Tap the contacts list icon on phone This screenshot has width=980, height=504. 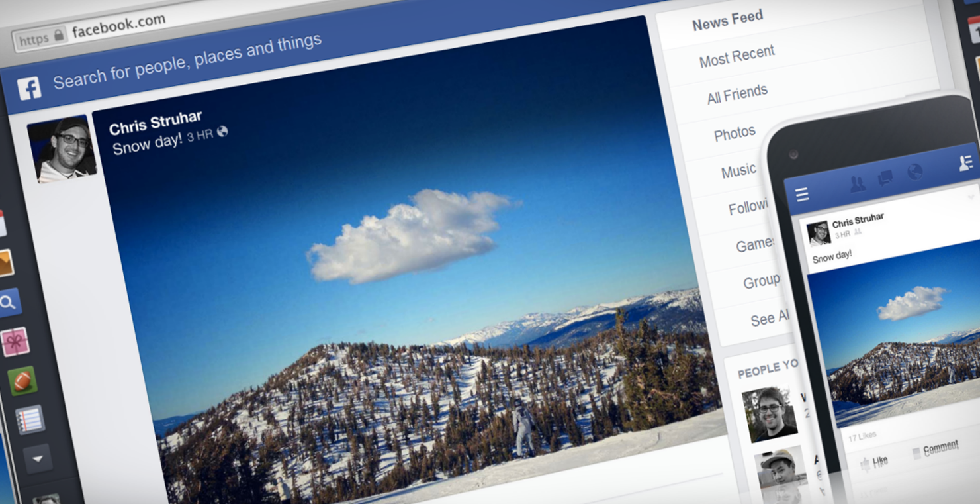tap(966, 163)
